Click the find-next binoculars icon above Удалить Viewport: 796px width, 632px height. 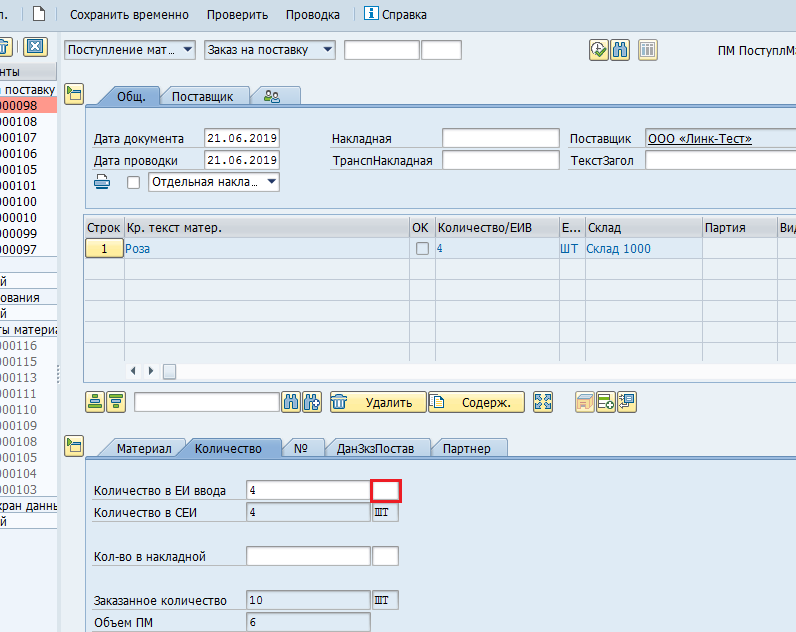point(312,402)
